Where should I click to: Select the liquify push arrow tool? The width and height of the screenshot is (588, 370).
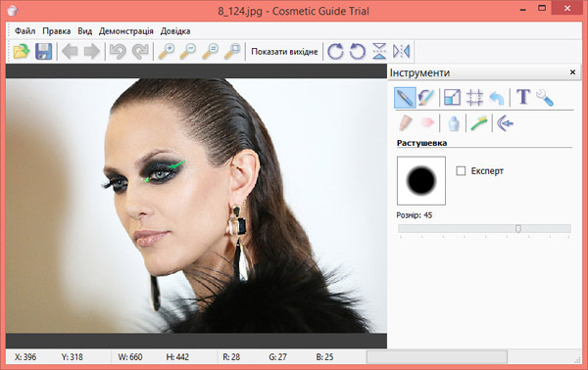click(x=505, y=122)
